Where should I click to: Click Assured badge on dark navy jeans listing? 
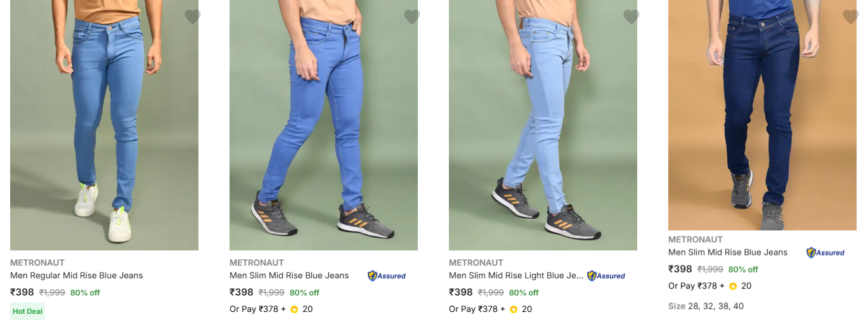(826, 252)
